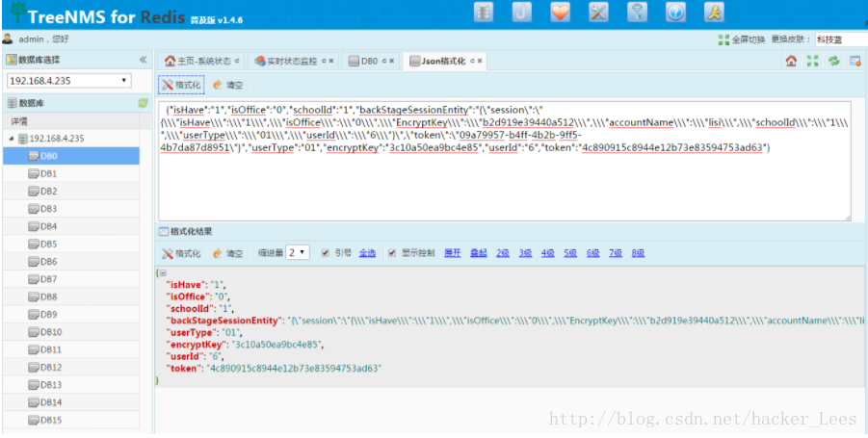
Task: Click TreeNMS tree logo
Action: pyautogui.click(x=17, y=13)
